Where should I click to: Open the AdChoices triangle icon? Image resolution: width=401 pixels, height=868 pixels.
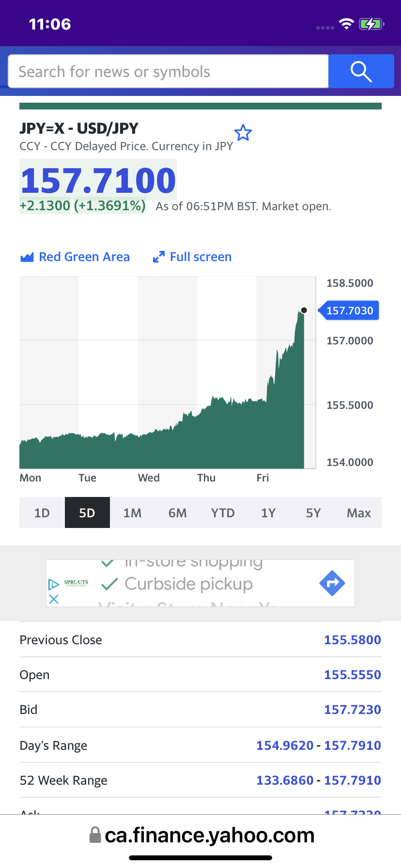[x=54, y=585]
